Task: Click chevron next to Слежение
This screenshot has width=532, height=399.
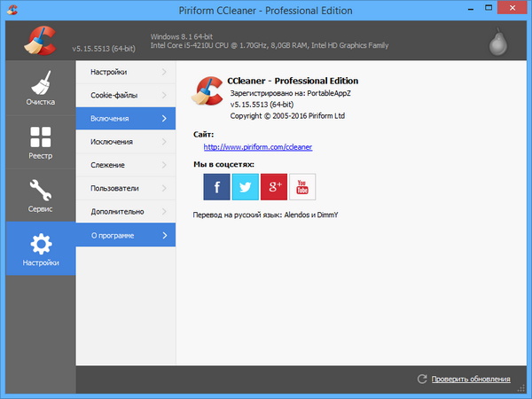Action: point(164,165)
